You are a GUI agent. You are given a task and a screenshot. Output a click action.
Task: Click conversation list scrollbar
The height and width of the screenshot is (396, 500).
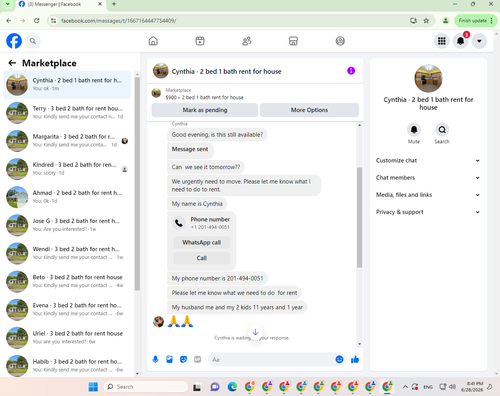click(137, 183)
